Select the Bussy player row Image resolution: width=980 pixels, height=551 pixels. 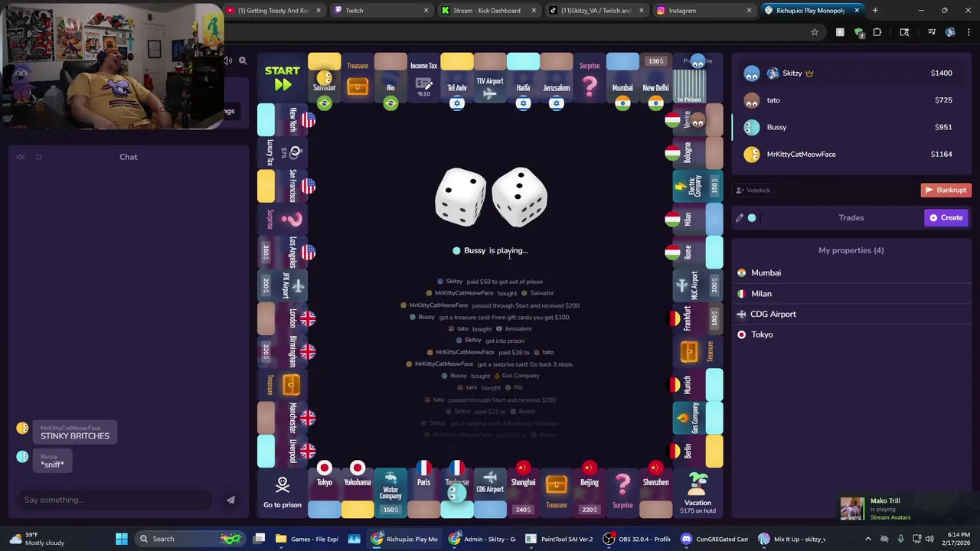(x=851, y=127)
